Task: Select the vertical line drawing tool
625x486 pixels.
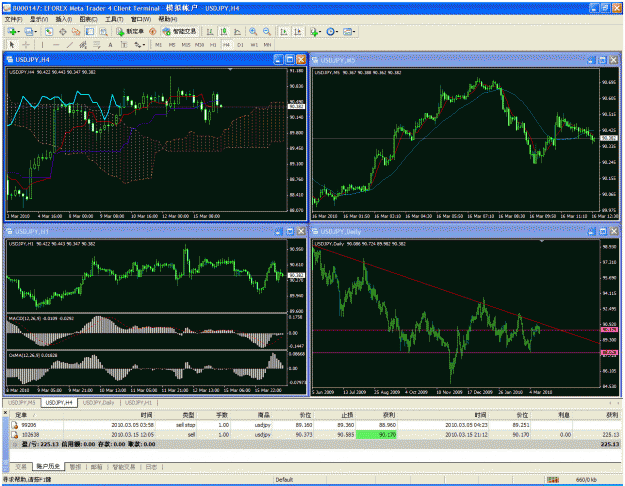Action: (x=42, y=45)
